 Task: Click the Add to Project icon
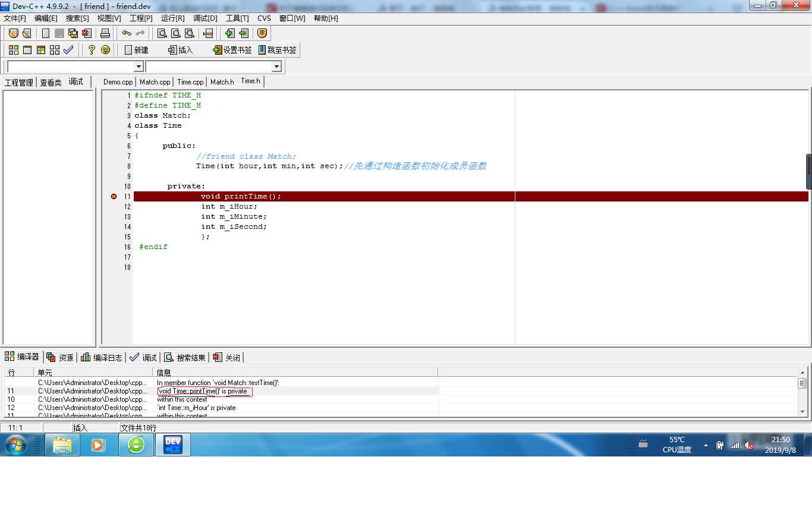pos(229,33)
